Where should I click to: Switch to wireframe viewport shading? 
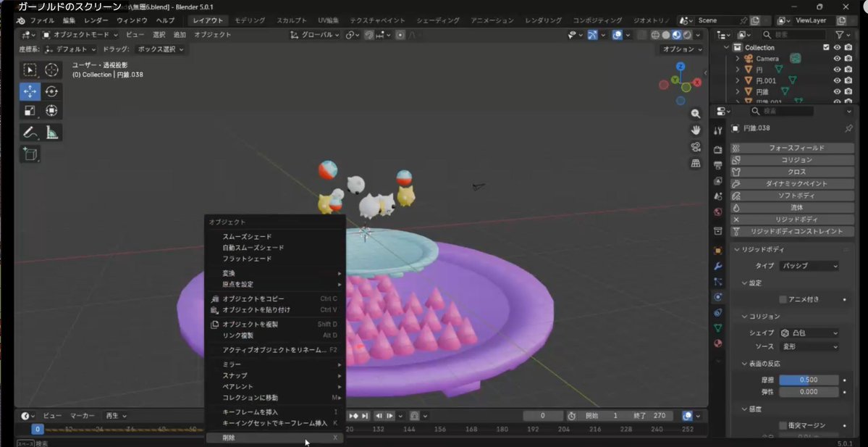coord(655,34)
